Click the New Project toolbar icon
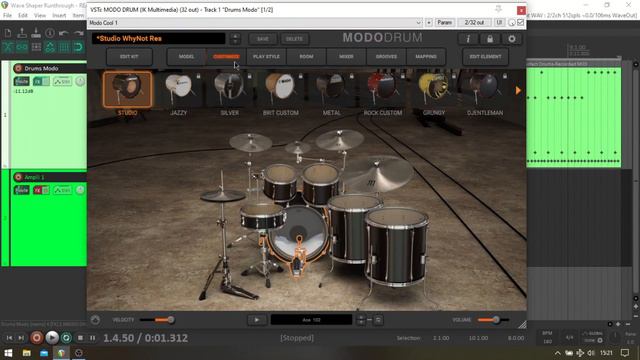The width and height of the screenshot is (640, 360). pos(8,33)
